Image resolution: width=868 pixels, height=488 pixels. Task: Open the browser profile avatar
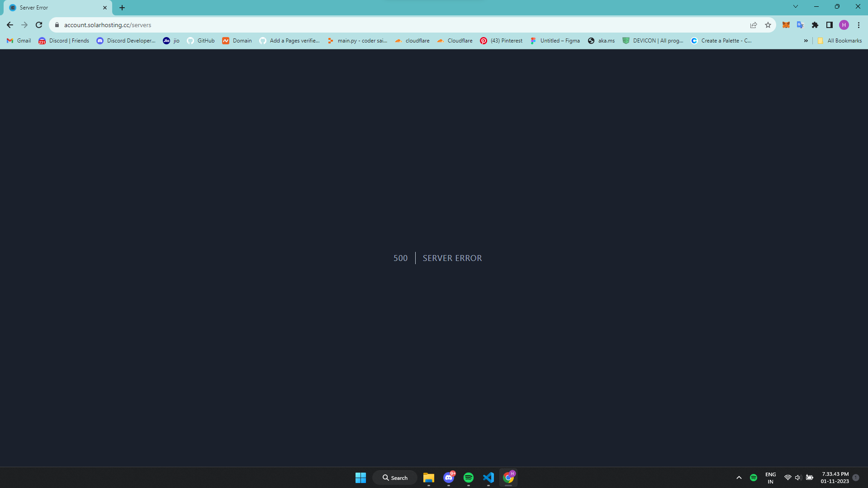tap(844, 25)
